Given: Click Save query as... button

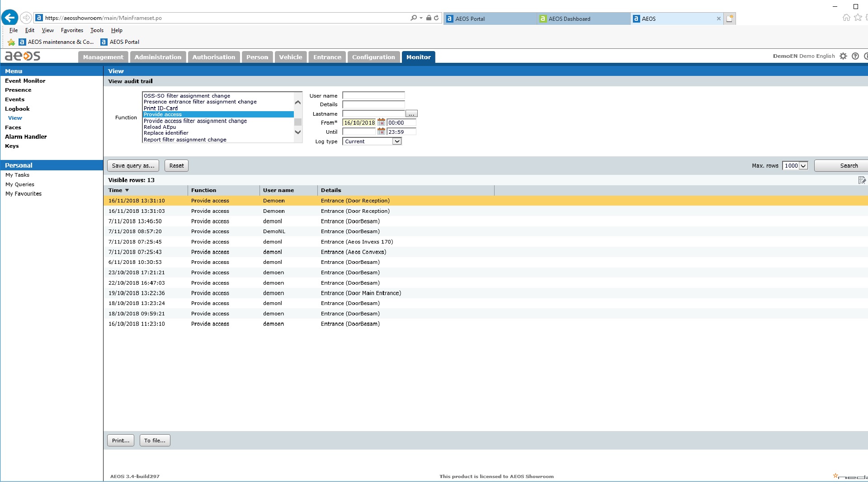Looking at the screenshot, I should pos(133,166).
